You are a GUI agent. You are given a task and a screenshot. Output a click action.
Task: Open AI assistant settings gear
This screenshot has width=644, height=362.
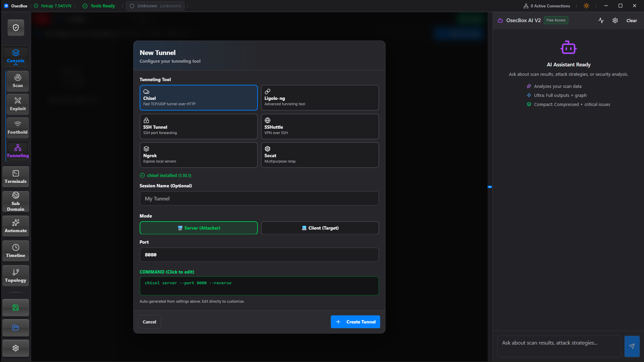615,20
